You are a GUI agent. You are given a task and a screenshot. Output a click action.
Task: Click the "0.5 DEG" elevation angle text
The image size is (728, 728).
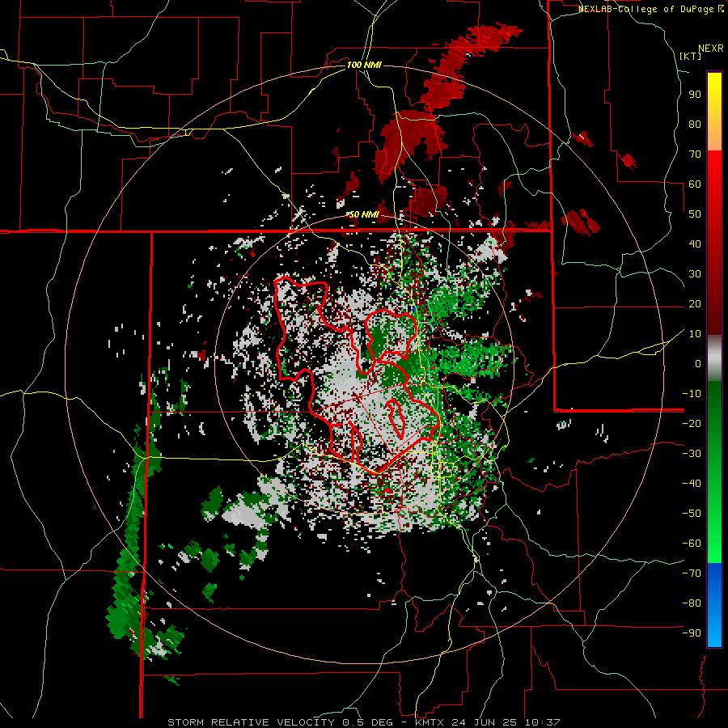click(367, 722)
